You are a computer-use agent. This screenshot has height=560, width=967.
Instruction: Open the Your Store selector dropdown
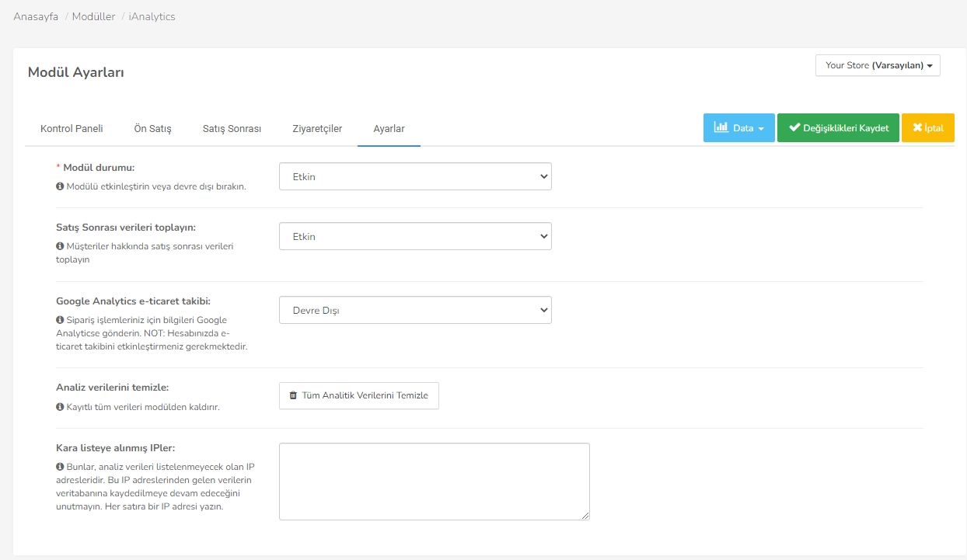point(878,65)
